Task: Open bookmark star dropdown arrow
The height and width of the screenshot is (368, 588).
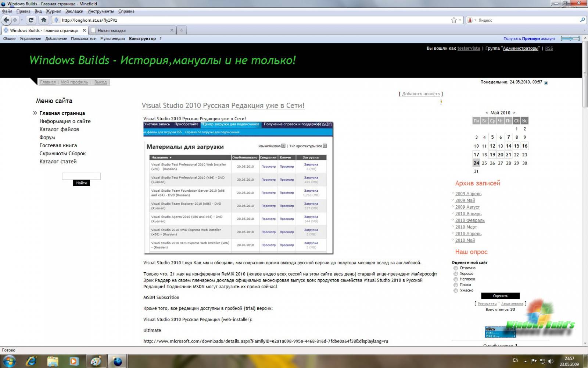Action: (x=460, y=20)
